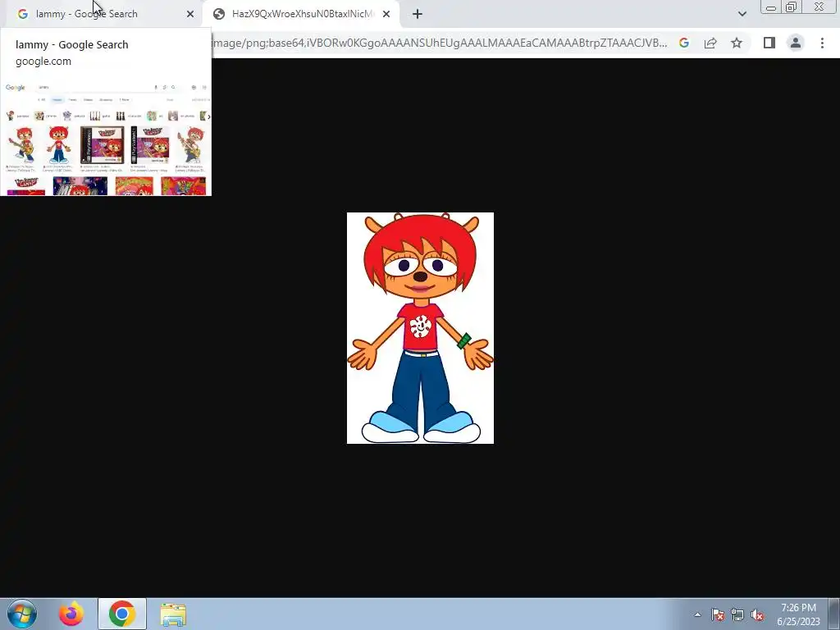840x630 pixels.
Task: Open Action Center flag icon in tray
Action: click(718, 614)
